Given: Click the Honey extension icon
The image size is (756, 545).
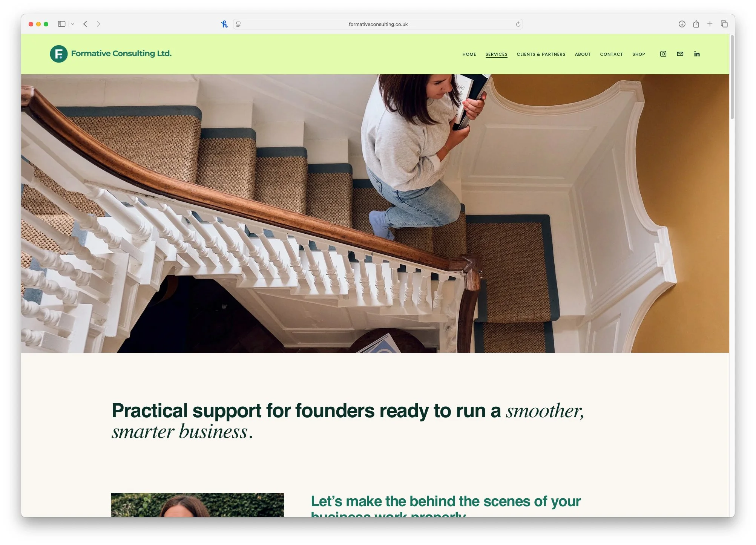Looking at the screenshot, I should [x=224, y=24].
